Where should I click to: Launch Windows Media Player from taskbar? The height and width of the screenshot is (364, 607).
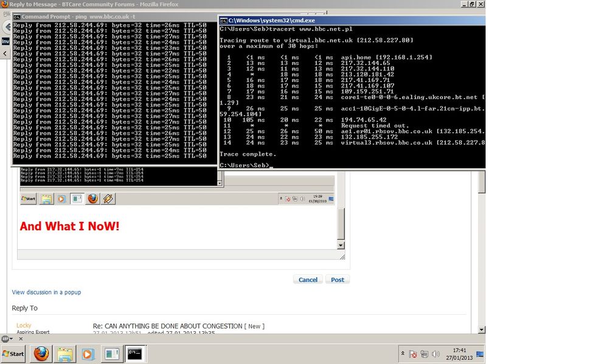[88, 354]
